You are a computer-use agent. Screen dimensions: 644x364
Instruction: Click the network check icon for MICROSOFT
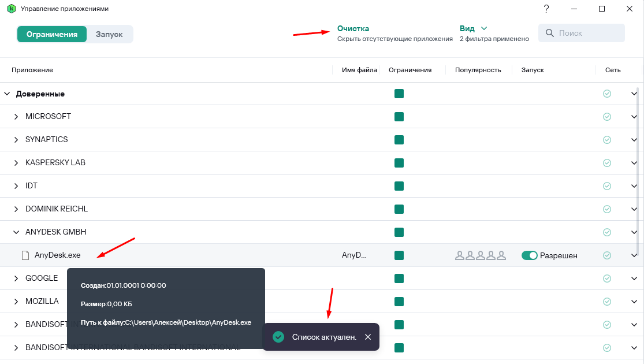607,117
